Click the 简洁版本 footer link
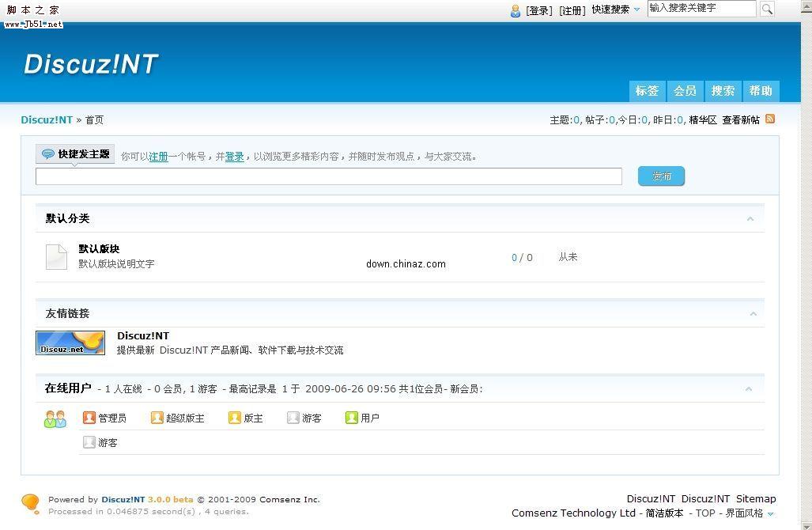Viewport: 812px width, 530px height. (x=664, y=513)
